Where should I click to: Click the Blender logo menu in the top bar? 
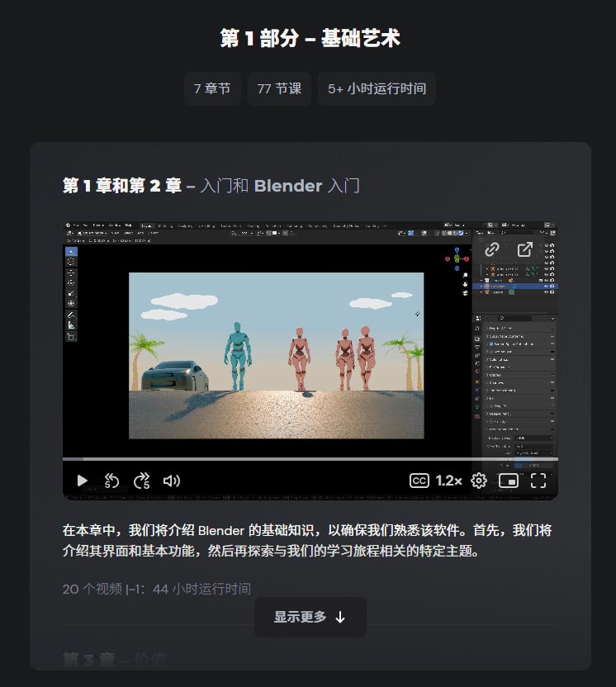68,225
